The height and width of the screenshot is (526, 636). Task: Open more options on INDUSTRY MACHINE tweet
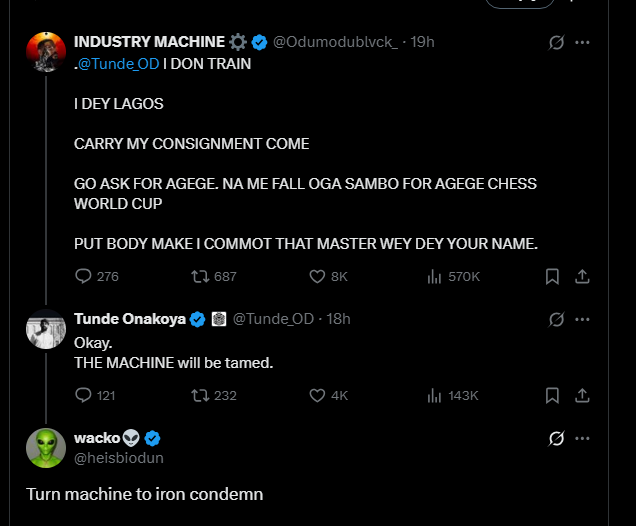click(x=582, y=43)
